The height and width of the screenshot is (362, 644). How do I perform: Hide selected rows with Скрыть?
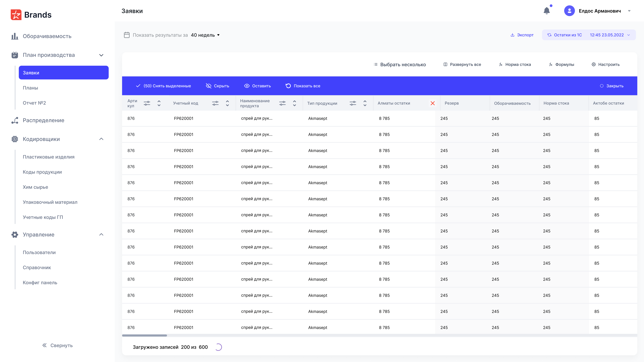coord(217,86)
